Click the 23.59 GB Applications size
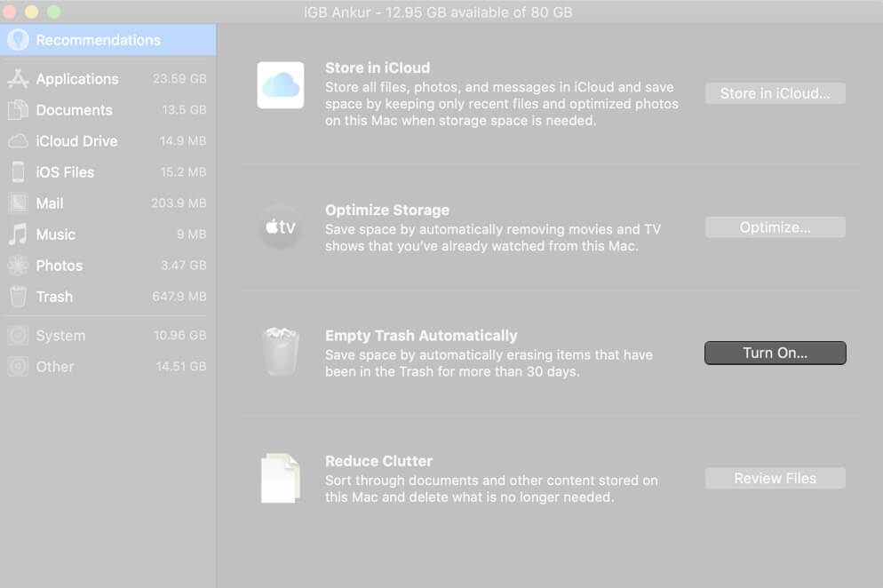Screen dimensions: 883x588 tap(179, 79)
